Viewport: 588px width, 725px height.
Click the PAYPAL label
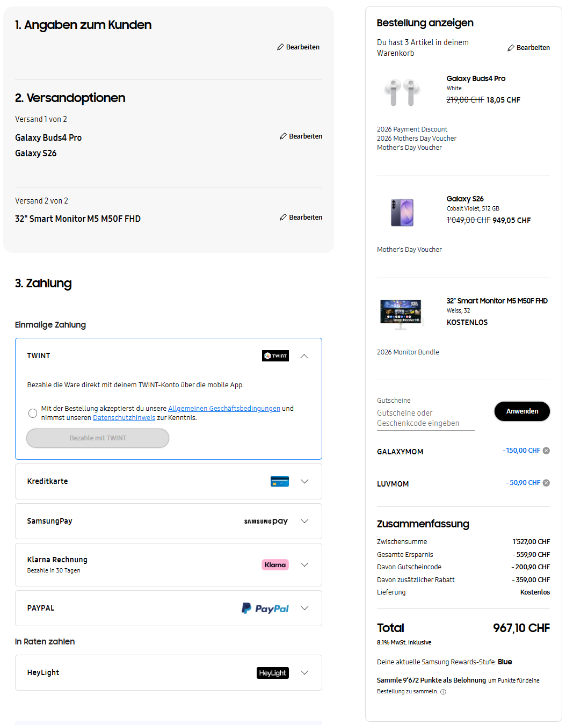[x=41, y=608]
